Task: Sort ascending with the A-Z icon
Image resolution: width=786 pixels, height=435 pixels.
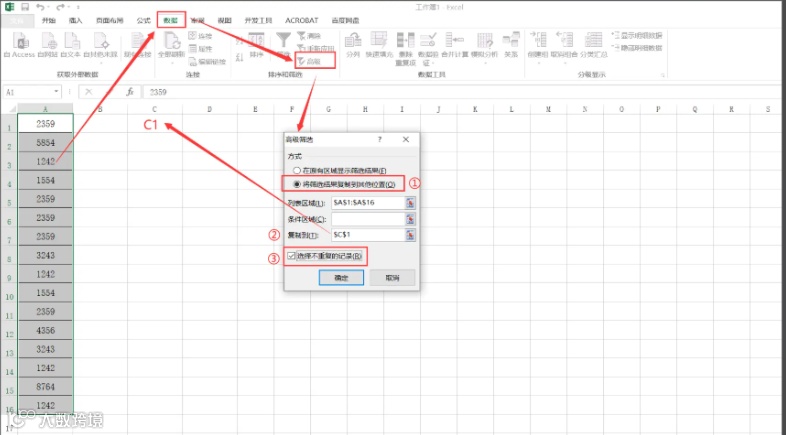Action: coord(240,40)
